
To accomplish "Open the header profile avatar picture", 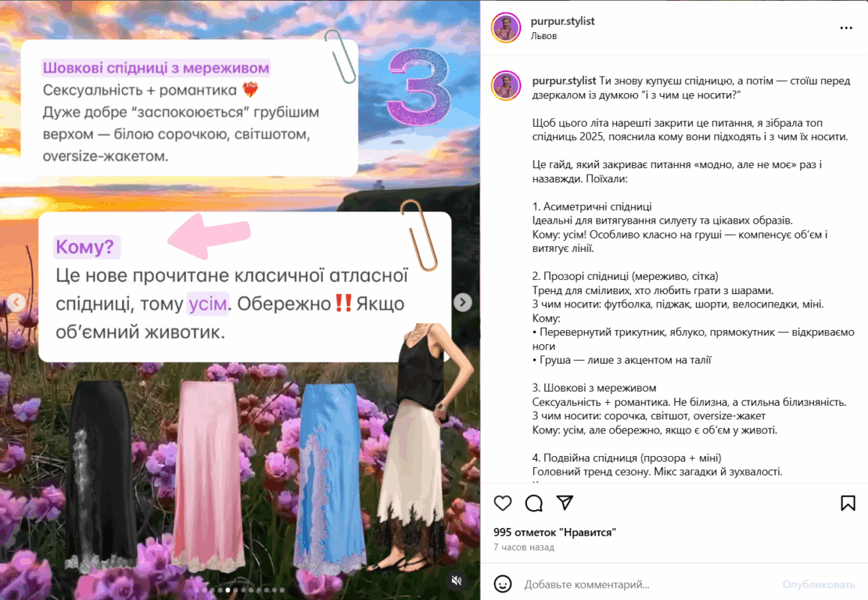I will tap(506, 28).
